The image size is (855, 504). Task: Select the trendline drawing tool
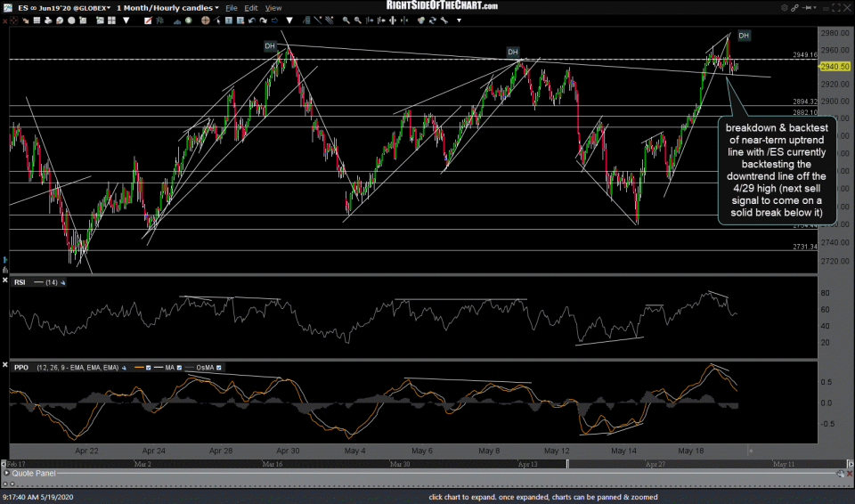click(317, 20)
